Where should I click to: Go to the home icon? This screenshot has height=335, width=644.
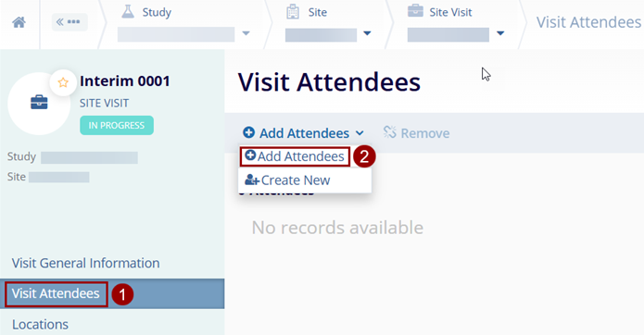click(19, 22)
